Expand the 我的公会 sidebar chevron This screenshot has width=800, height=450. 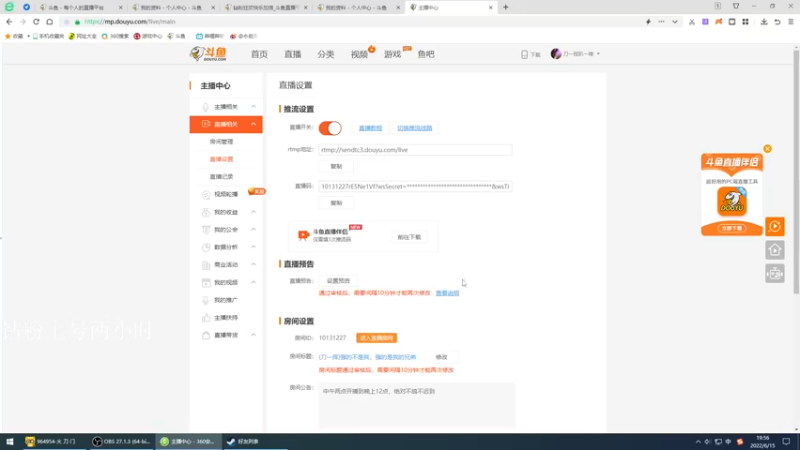click(254, 230)
